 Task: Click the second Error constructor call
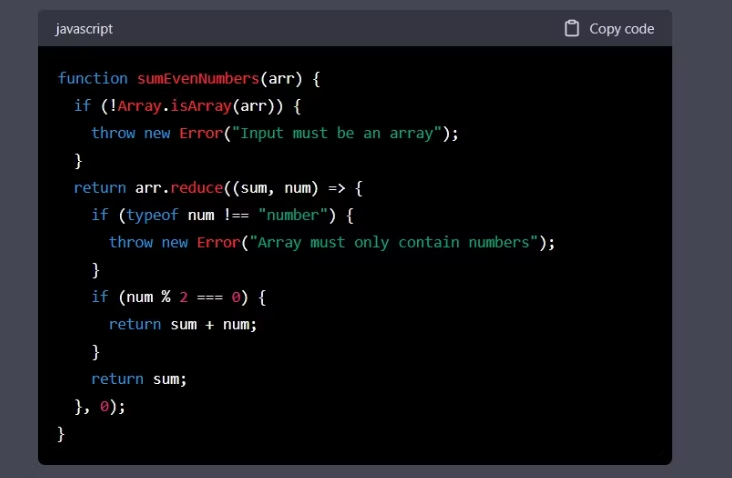217,242
